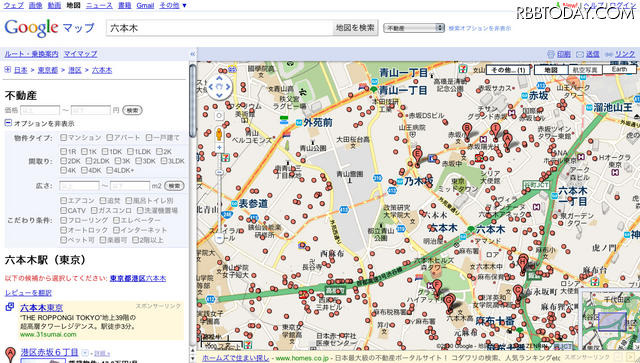Click the Google Maps logo
640x363 pixels.
coord(49,28)
